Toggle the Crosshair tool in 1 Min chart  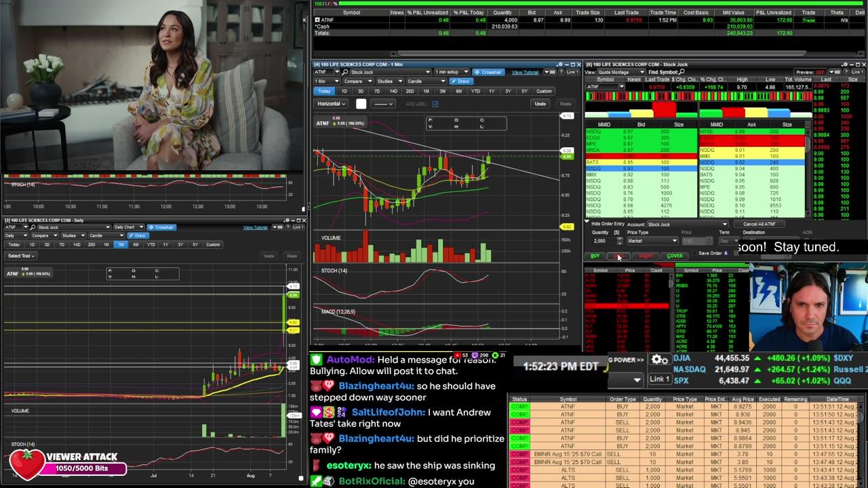click(x=488, y=72)
